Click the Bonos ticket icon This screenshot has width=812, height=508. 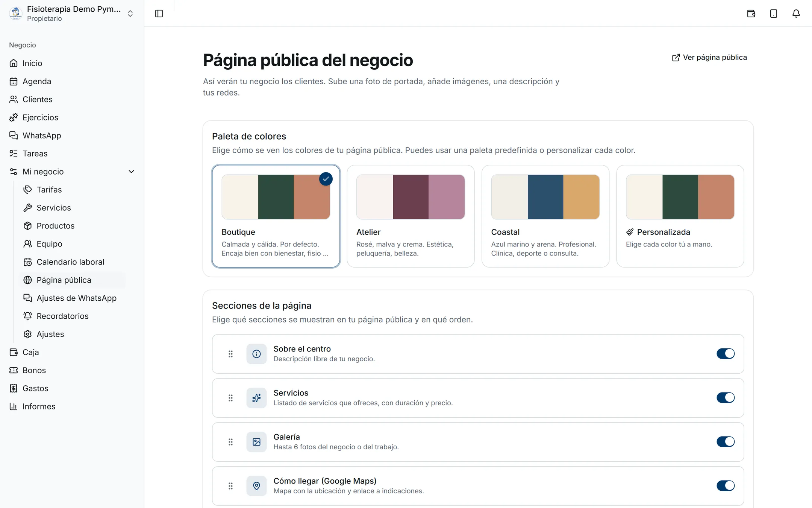(14, 370)
